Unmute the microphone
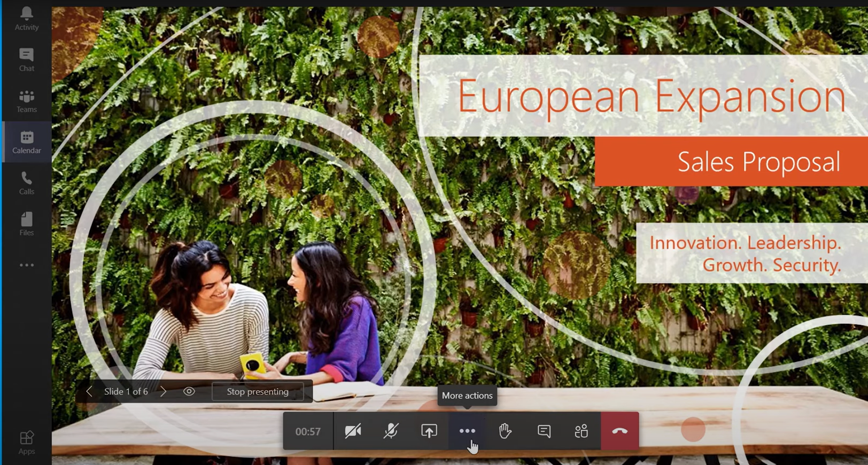This screenshot has width=868, height=465. (391, 431)
